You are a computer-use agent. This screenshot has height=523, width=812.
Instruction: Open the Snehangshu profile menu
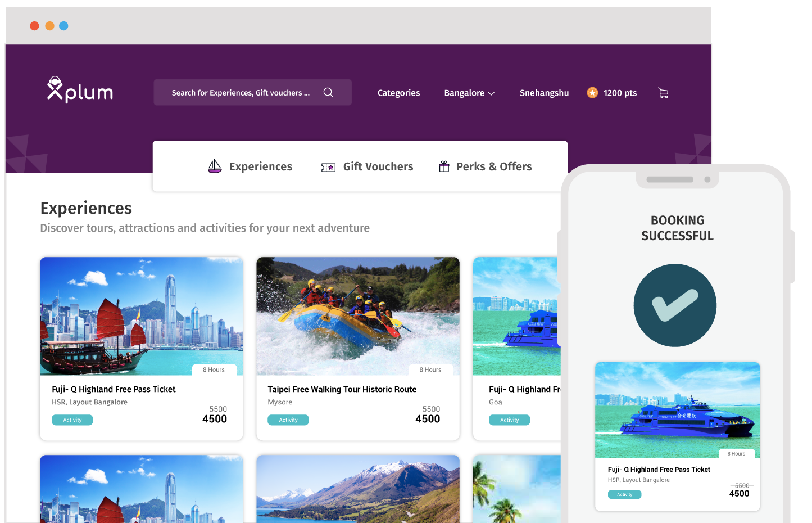point(544,93)
